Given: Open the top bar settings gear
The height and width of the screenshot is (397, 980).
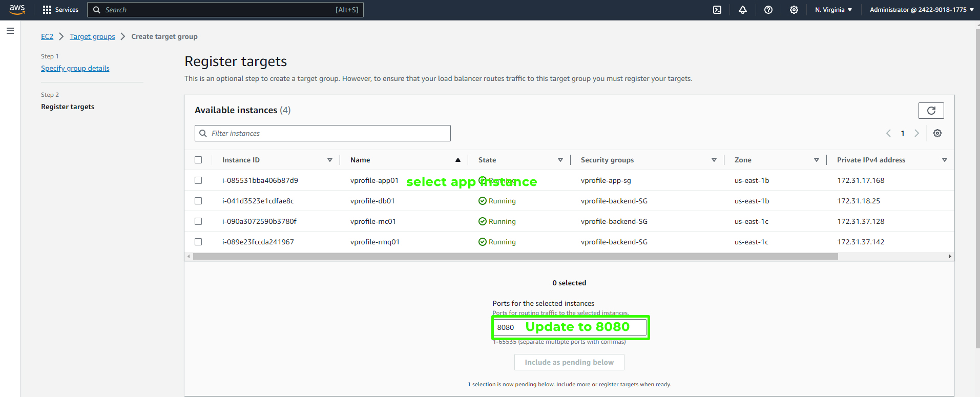Looking at the screenshot, I should pos(794,10).
